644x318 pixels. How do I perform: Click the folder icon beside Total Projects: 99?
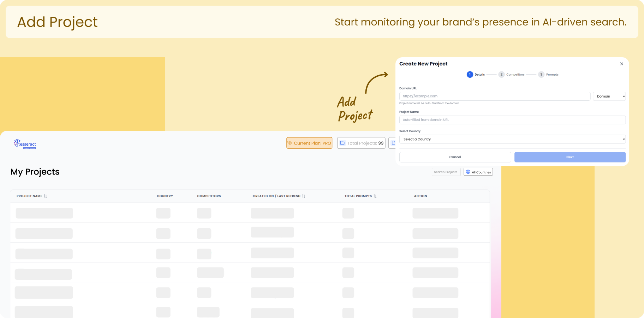click(x=342, y=143)
